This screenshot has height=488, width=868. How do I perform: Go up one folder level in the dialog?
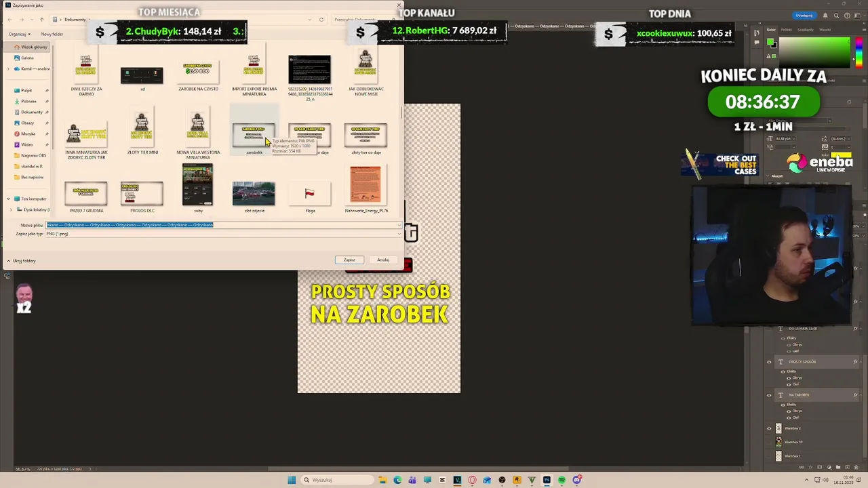(41, 20)
